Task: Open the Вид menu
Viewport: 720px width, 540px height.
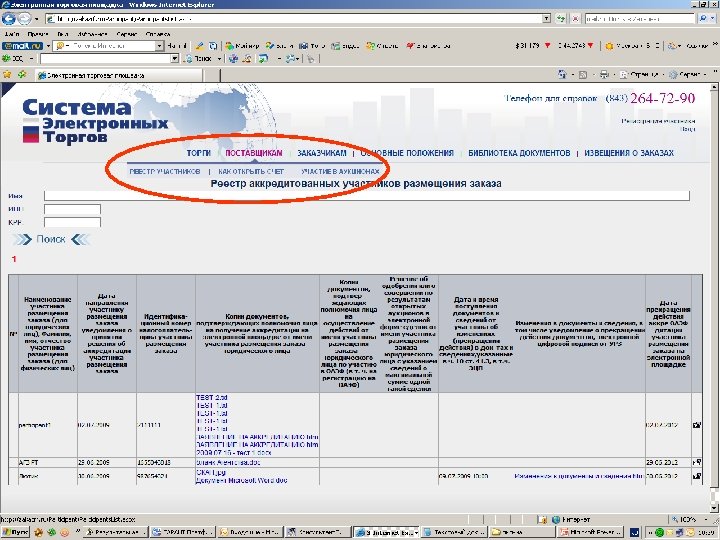Action: pyautogui.click(x=63, y=34)
